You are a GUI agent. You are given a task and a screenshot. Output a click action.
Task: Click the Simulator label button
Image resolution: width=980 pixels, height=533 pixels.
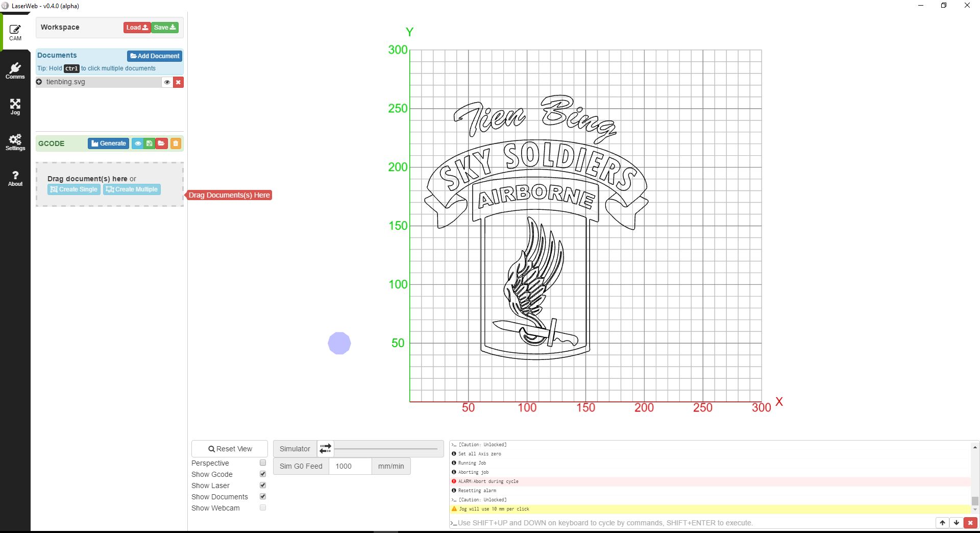295,449
